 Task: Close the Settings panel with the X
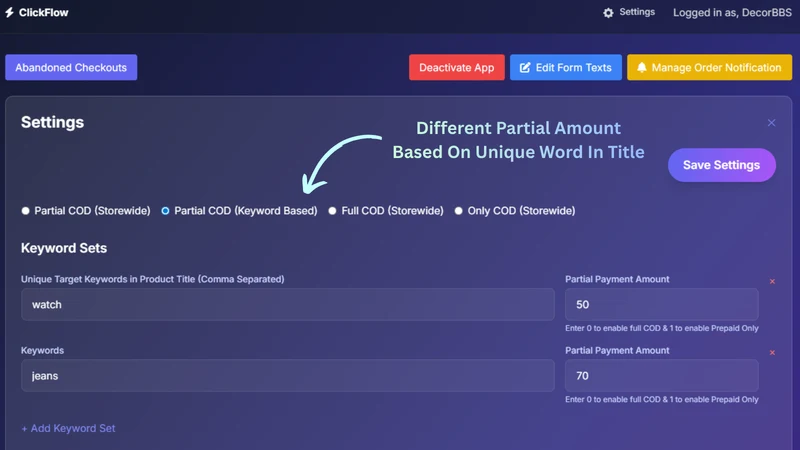(771, 122)
